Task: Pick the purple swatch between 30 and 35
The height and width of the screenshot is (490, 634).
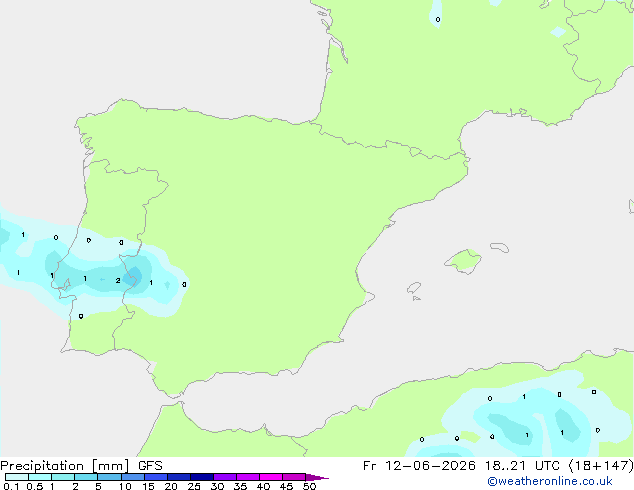Action: [x=224, y=477]
